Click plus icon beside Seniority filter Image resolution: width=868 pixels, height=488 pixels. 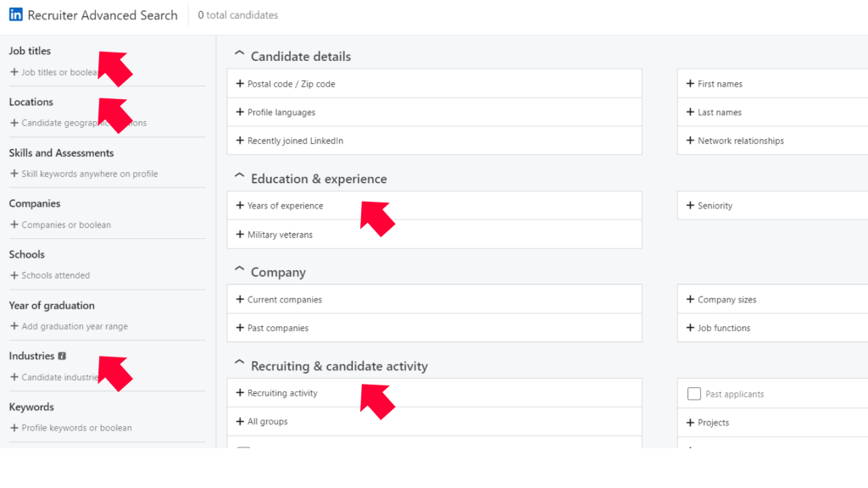click(x=691, y=206)
